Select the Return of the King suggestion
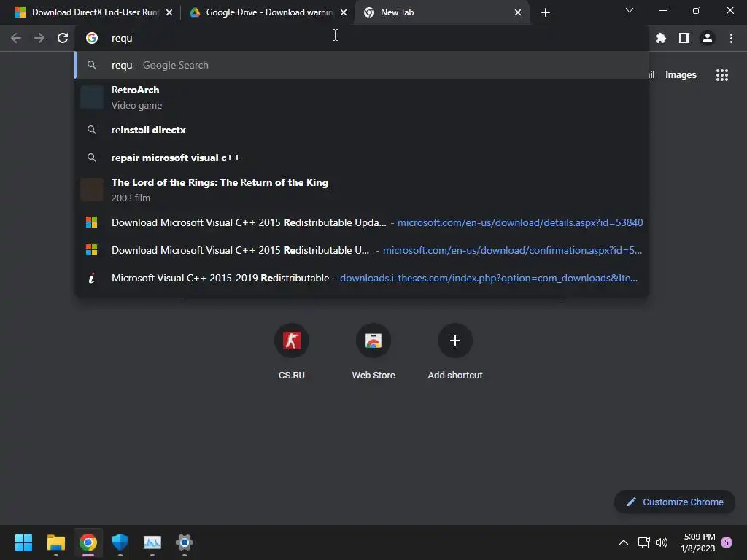 tap(362, 190)
